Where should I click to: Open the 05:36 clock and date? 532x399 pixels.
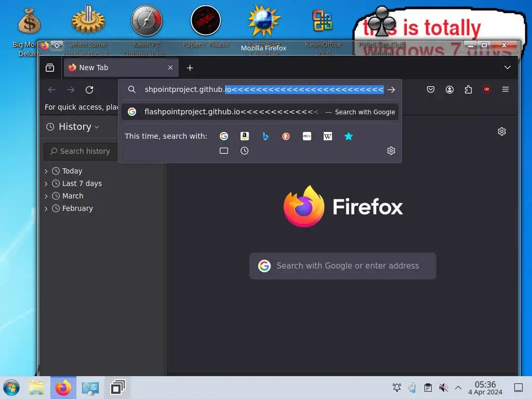485,388
